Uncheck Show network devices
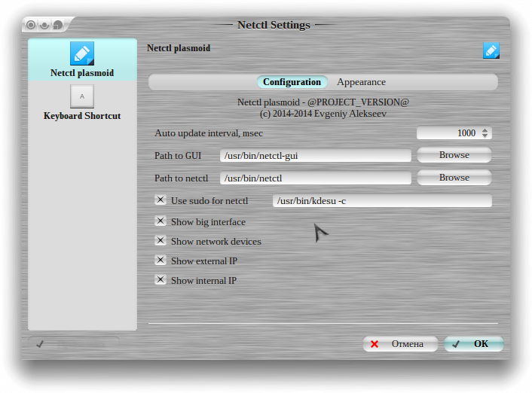The height and width of the screenshot is (393, 532). click(161, 241)
